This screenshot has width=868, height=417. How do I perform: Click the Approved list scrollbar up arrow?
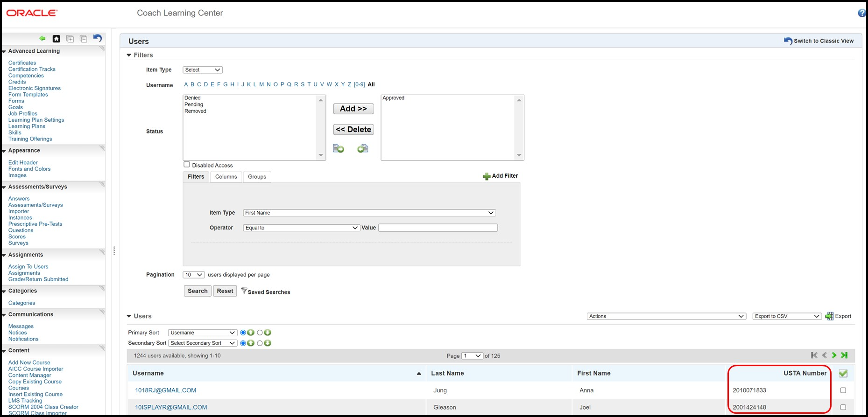(x=519, y=100)
